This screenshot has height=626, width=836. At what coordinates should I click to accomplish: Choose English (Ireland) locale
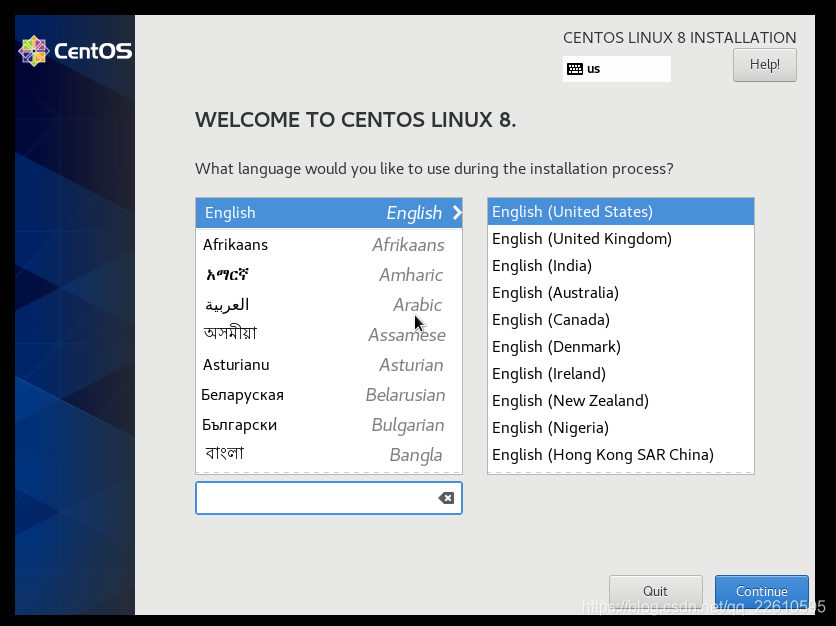[621, 374]
